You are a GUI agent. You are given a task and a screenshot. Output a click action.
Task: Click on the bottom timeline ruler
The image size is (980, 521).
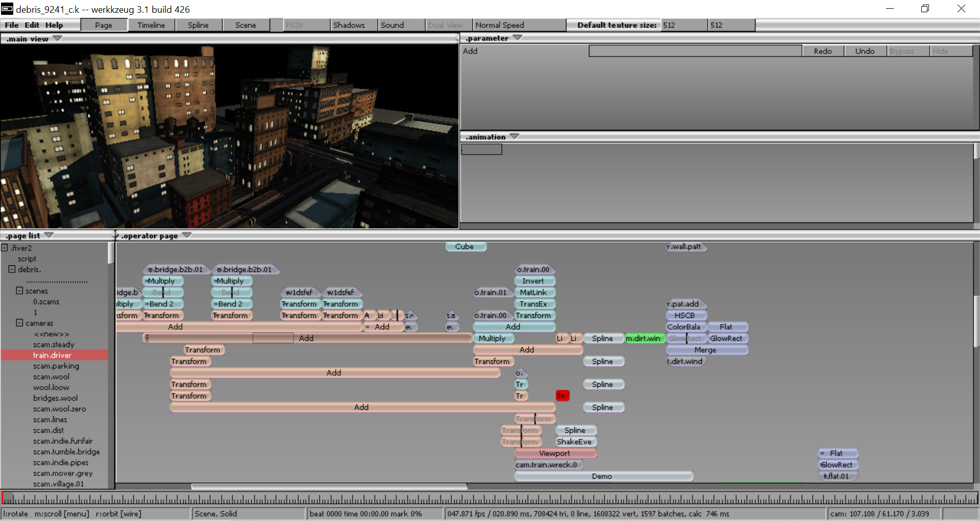coord(490,498)
